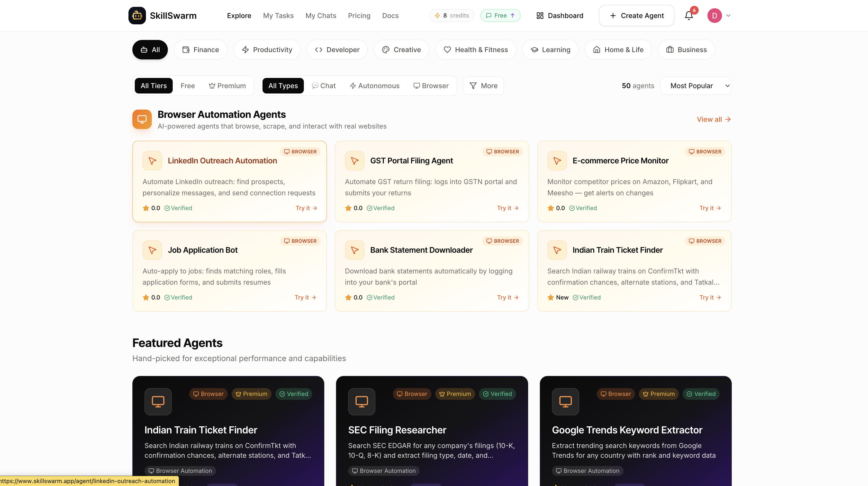Click the Browser Automation Agents monitor icon
868x486 pixels.
point(142,119)
